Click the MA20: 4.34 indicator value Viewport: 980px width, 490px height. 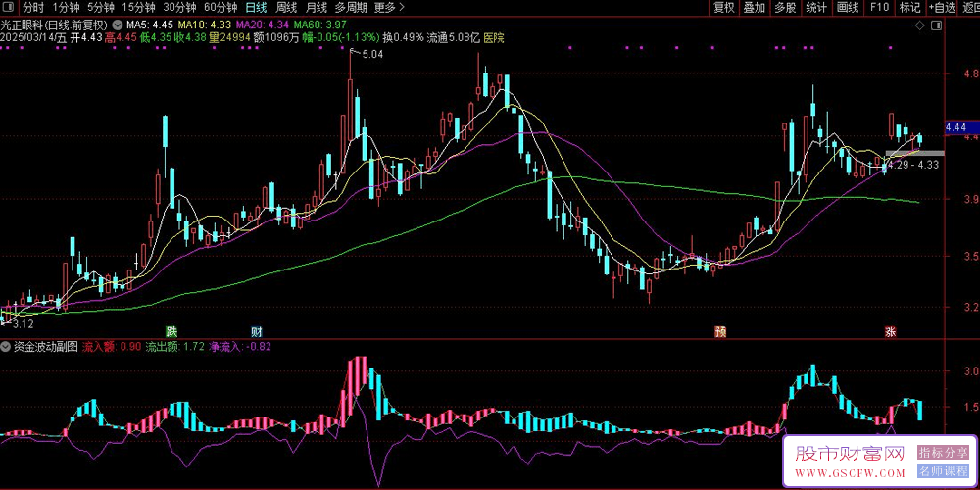tap(263, 25)
